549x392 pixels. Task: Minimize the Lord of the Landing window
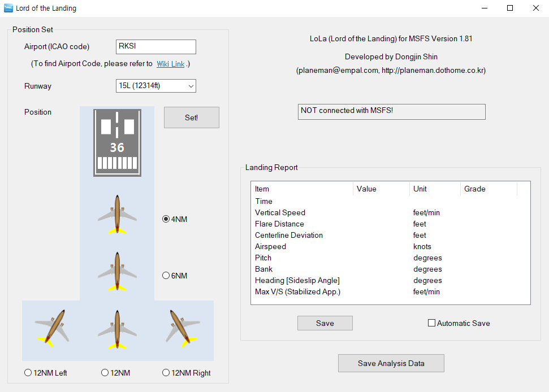(485, 8)
